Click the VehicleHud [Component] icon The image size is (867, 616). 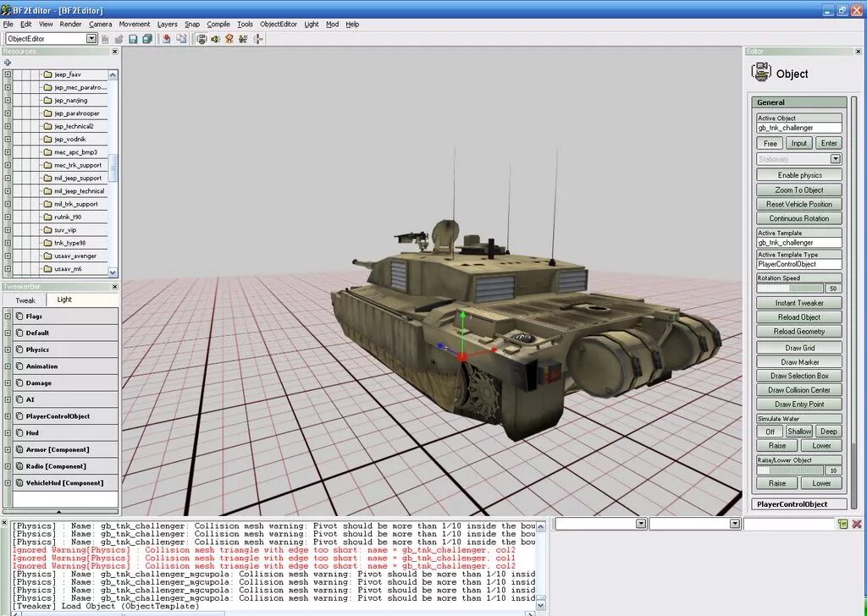pyautogui.click(x=19, y=482)
